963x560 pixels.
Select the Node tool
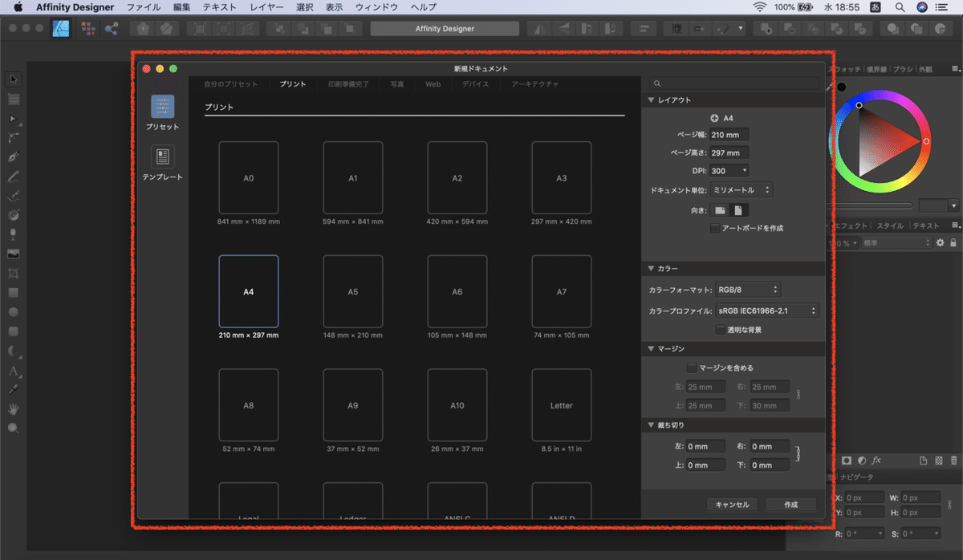coord(14,119)
